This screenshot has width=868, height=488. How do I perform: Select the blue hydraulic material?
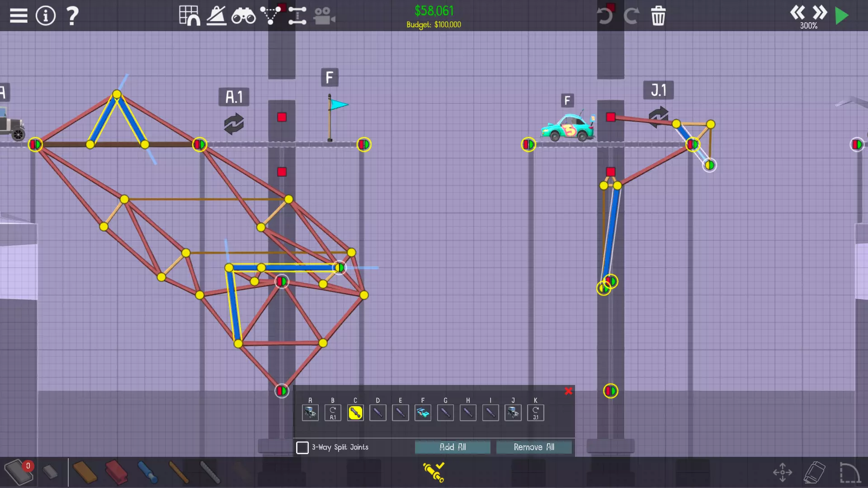coord(147,473)
